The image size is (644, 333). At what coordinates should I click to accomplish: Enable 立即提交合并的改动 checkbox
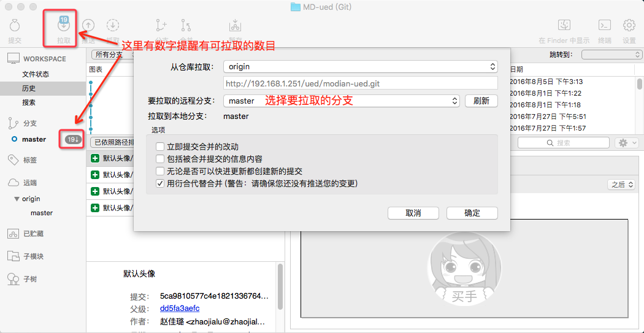(159, 147)
